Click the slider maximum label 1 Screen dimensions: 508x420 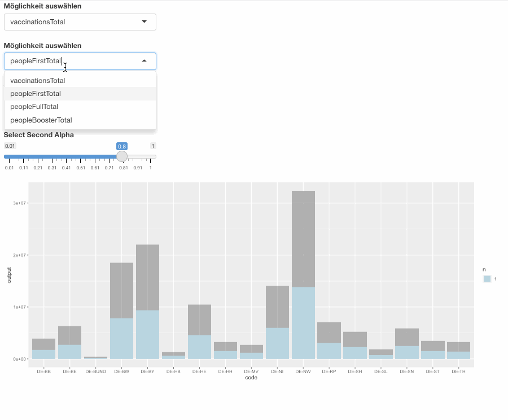(x=153, y=146)
